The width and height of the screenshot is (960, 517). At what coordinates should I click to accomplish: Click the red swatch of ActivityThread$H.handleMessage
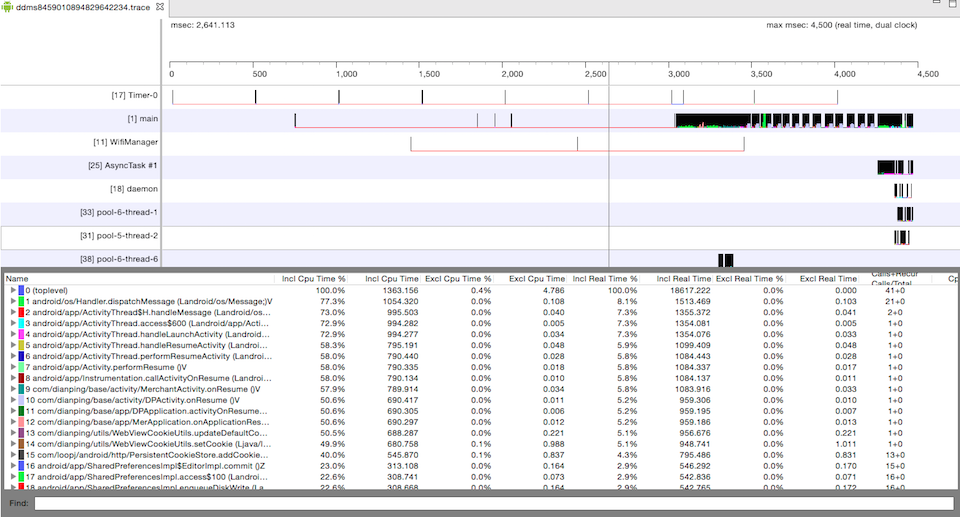pos(21,312)
